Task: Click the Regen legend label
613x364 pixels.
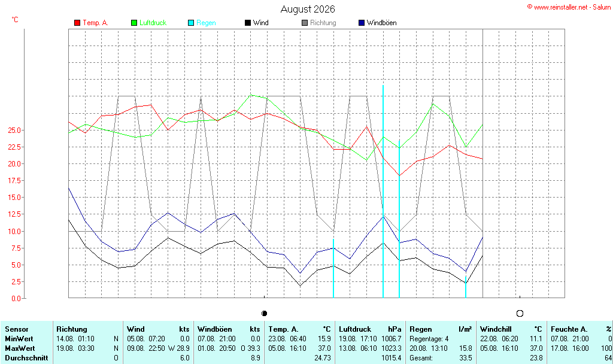Action: click(x=206, y=23)
